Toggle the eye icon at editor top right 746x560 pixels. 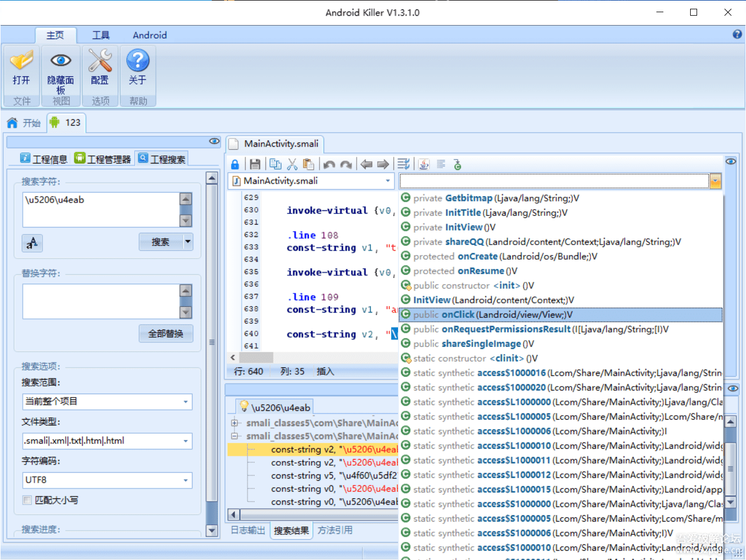pyautogui.click(x=731, y=161)
